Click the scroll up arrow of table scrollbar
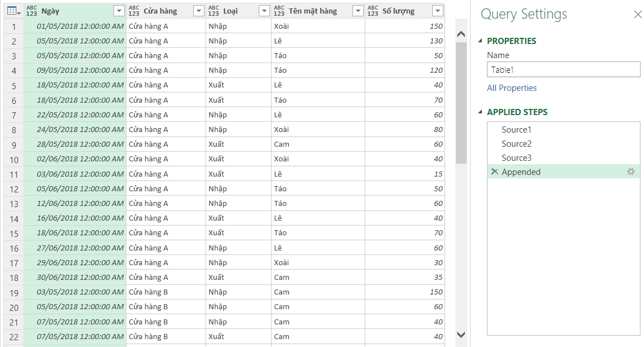Viewport: 644px width, 347px height. pyautogui.click(x=461, y=34)
